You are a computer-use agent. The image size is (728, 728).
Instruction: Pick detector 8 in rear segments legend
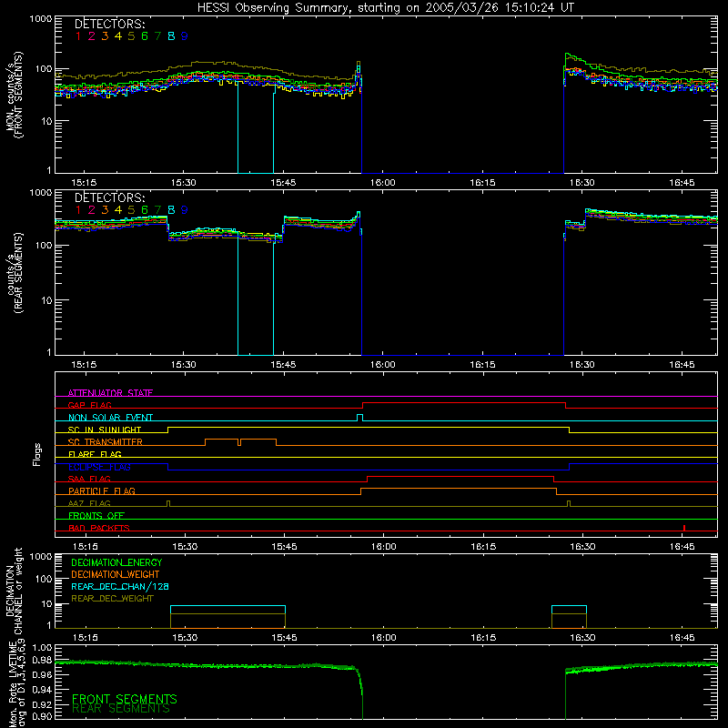click(x=171, y=210)
